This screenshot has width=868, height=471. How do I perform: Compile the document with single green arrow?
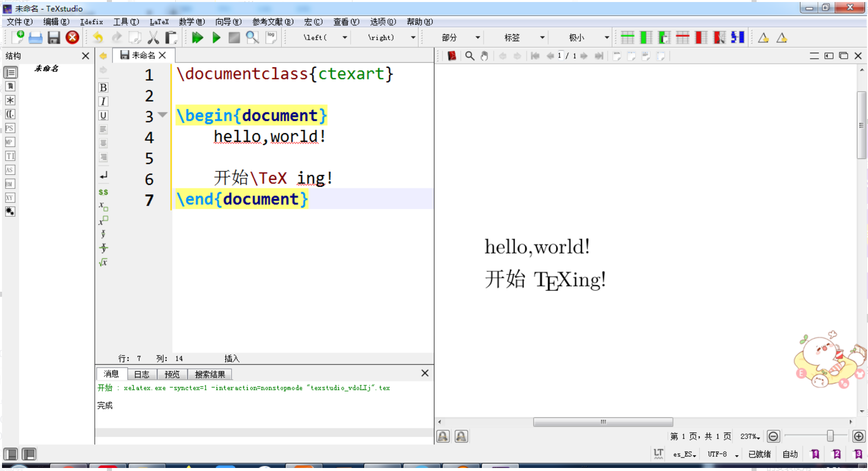coord(216,37)
